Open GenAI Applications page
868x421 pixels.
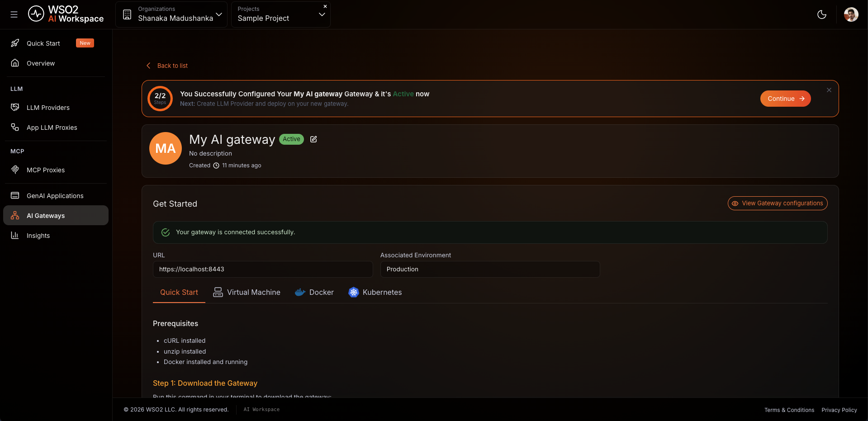click(x=55, y=196)
